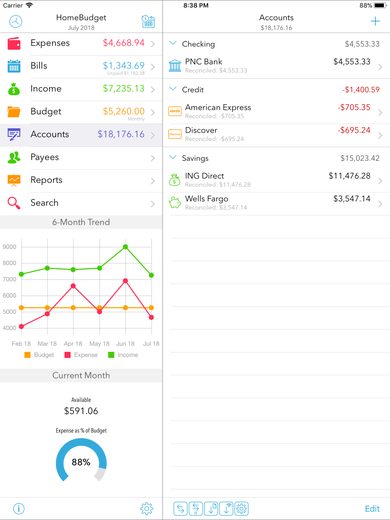The height and width of the screenshot is (520, 390).
Task: Click the Wi-Fi icon in status bar
Action: (x=29, y=5)
